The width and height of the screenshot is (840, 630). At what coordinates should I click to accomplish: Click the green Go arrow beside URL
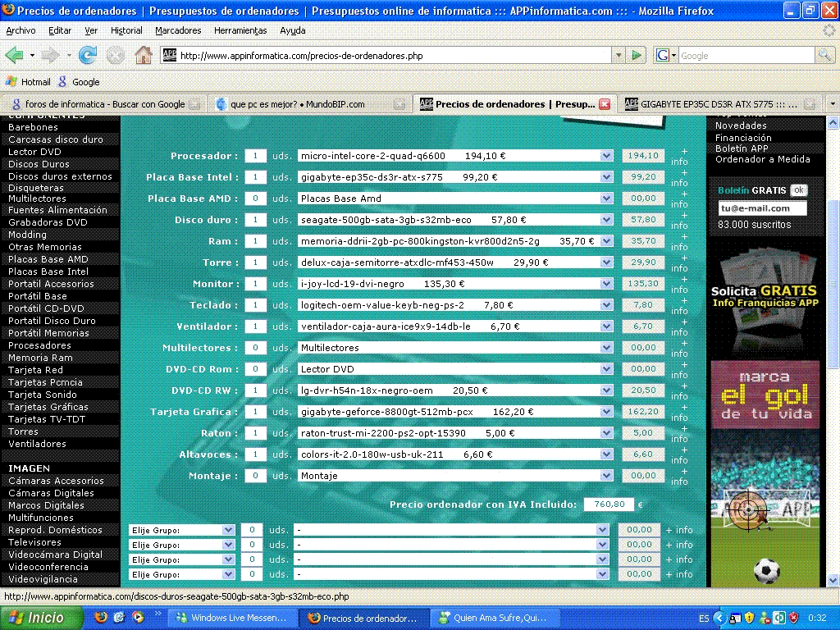(x=637, y=55)
